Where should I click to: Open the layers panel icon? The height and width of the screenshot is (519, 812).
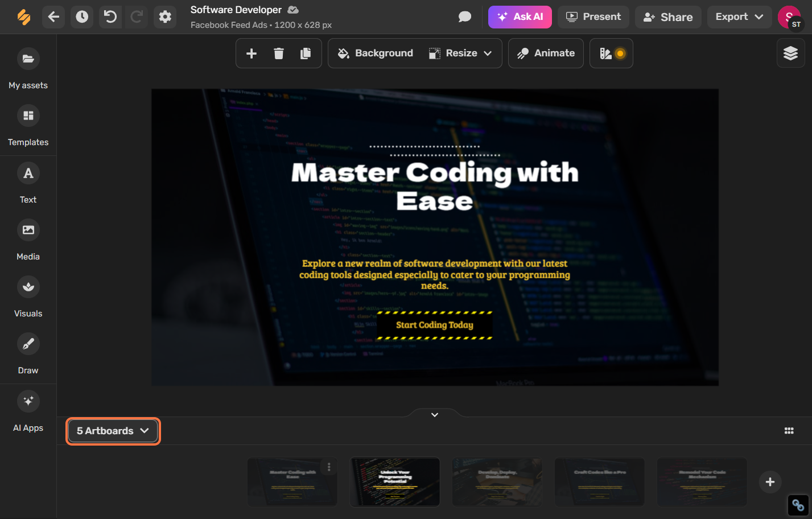791,53
